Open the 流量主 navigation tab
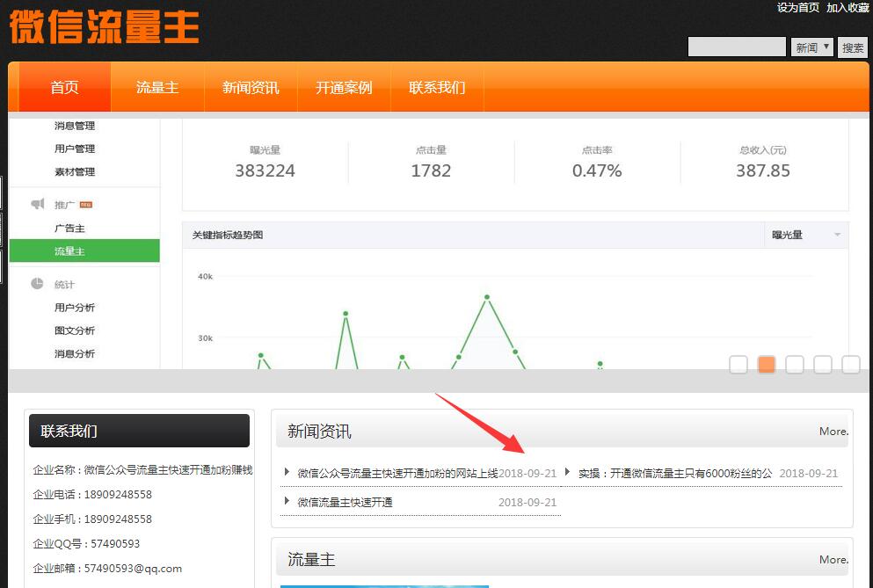Viewport: 873px width, 588px height. point(157,87)
